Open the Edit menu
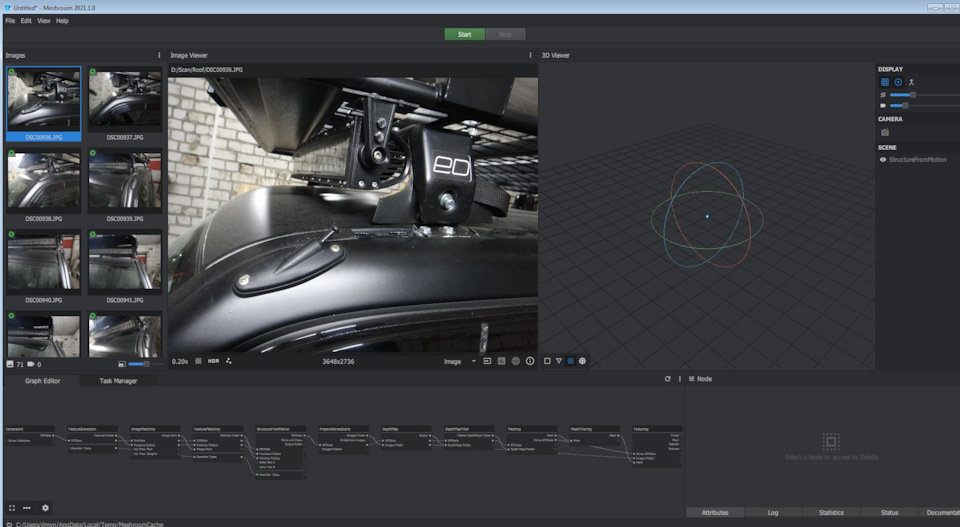The image size is (960, 527). (x=26, y=21)
